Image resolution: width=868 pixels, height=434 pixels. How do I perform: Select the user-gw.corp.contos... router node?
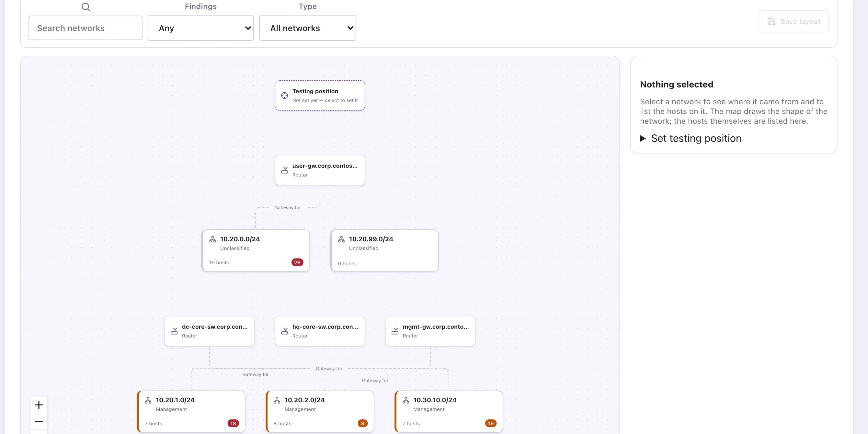coord(320,170)
